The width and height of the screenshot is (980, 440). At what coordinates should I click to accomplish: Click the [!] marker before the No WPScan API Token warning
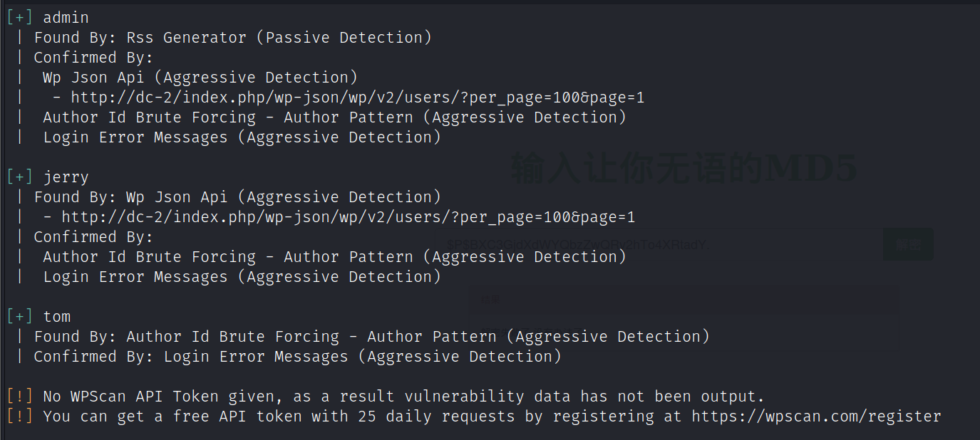click(20, 397)
